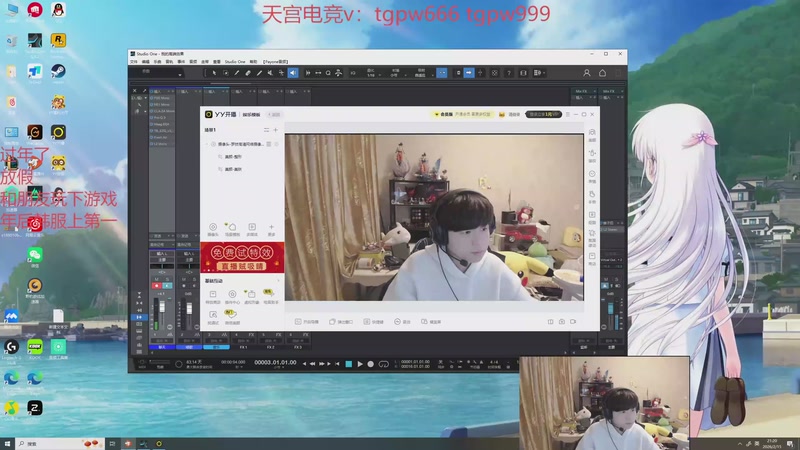The image size is (800, 450).
Task: Go to the Studio One home start page icon
Action: pos(603,73)
